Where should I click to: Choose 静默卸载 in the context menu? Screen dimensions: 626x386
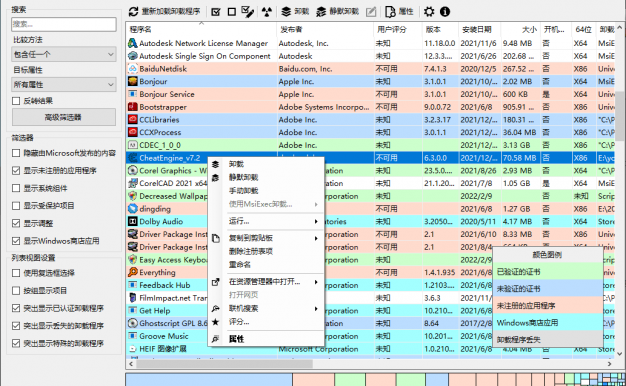point(266,177)
